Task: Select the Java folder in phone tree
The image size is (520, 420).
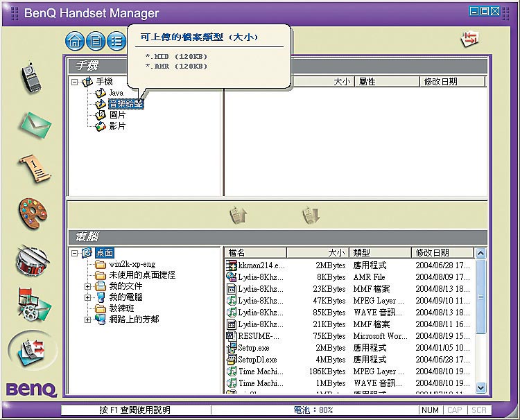Action: tap(116, 93)
